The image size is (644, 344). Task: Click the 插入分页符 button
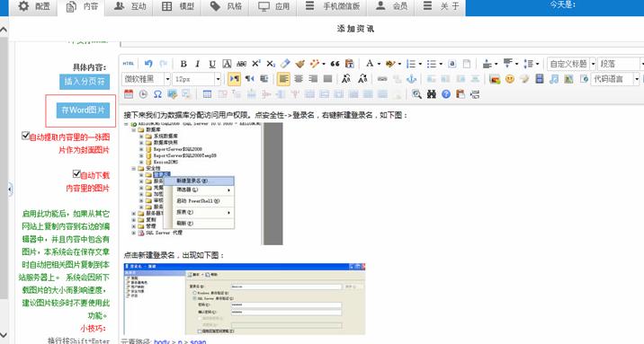click(85, 82)
